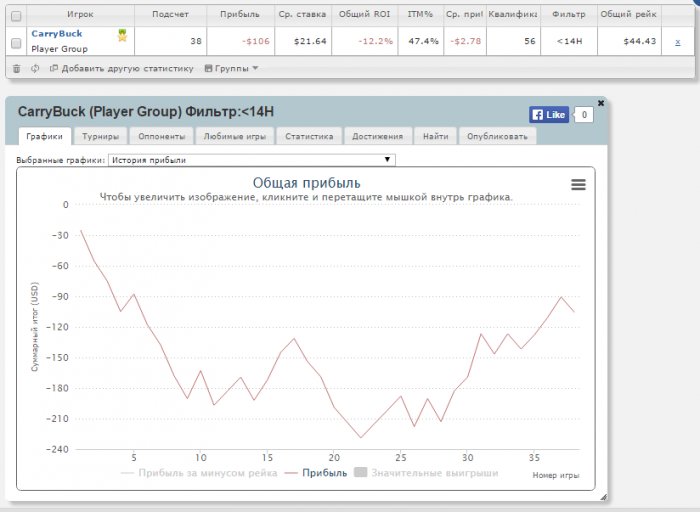Open the CarryBuck player link
This screenshot has width=700, height=512.
click(x=57, y=33)
